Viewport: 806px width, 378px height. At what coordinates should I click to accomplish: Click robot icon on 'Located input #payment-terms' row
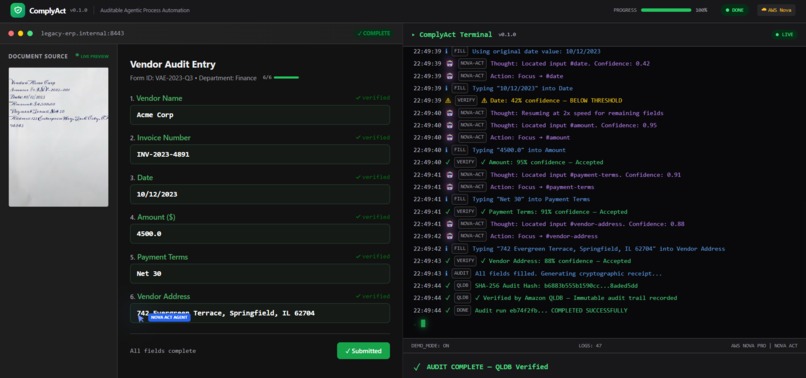(449, 175)
